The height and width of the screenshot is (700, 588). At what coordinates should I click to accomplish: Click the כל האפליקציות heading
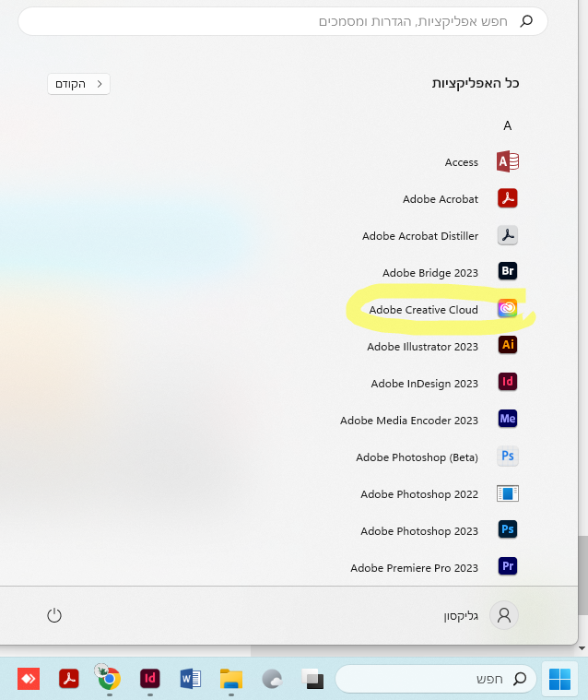tap(476, 83)
